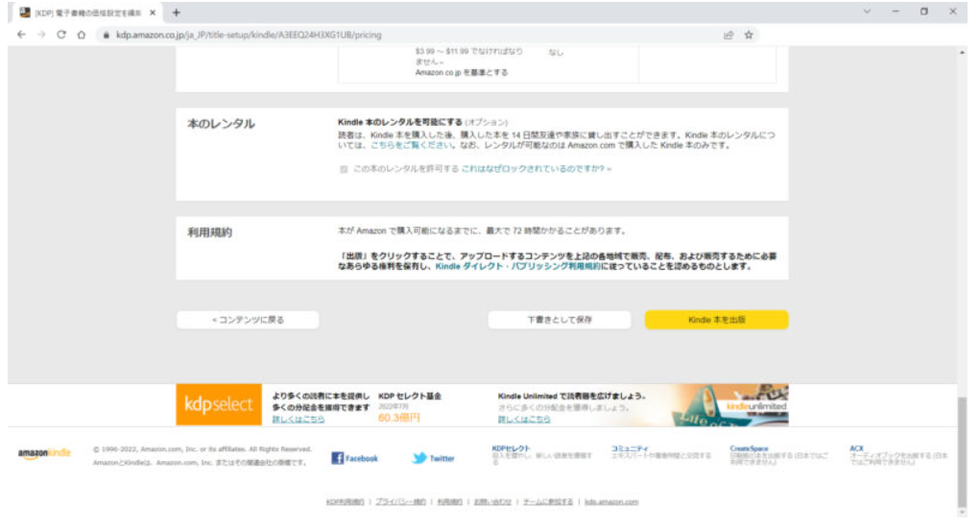Close the KDP browser tab

point(153,12)
